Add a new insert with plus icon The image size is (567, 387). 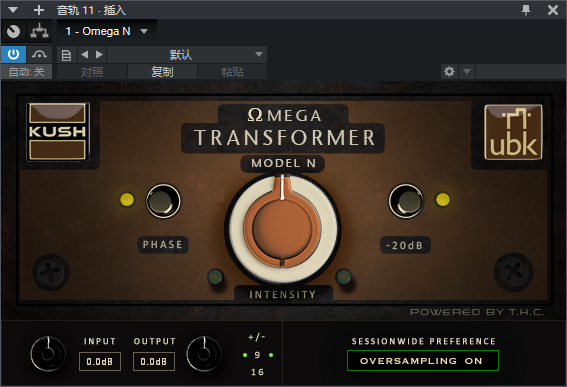pyautogui.click(x=39, y=10)
